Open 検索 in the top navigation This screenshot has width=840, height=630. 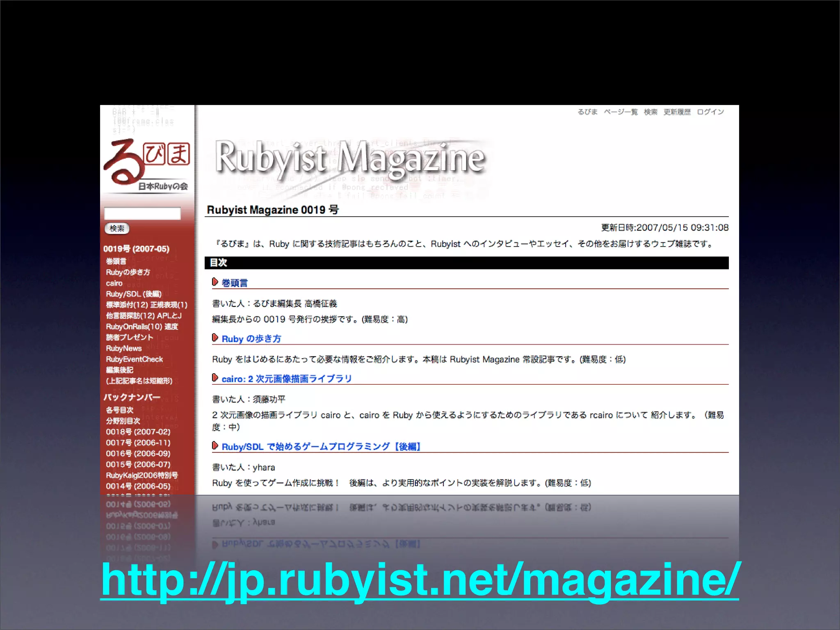[651, 112]
